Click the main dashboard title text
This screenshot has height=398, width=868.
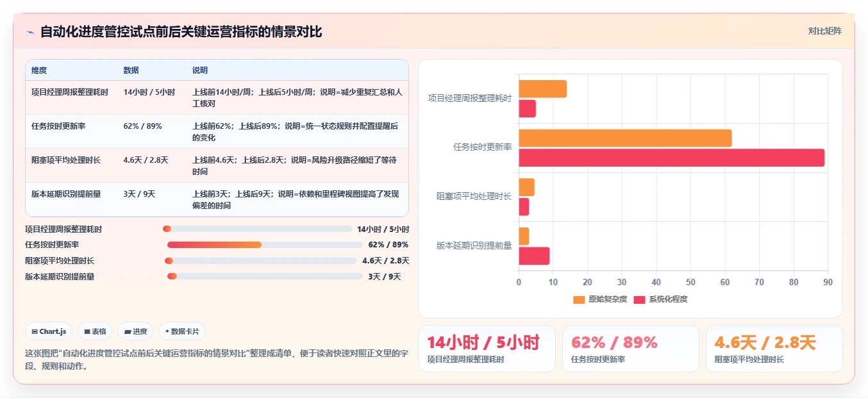(181, 31)
